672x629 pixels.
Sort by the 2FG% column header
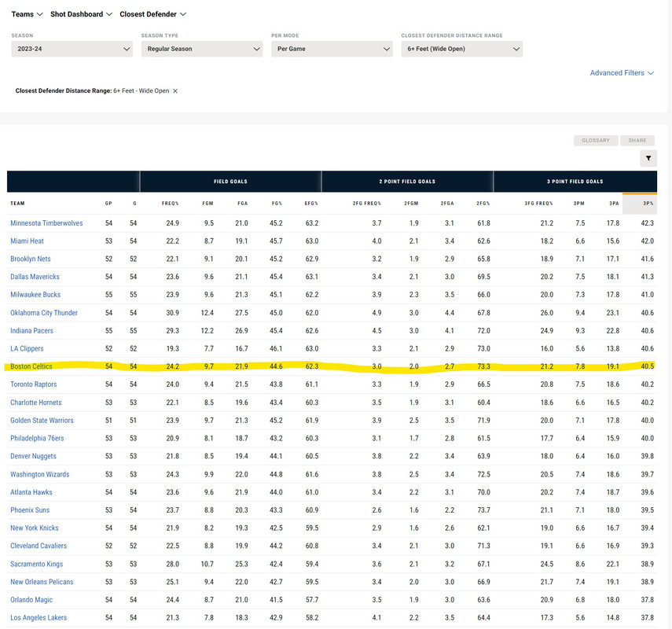pos(483,203)
